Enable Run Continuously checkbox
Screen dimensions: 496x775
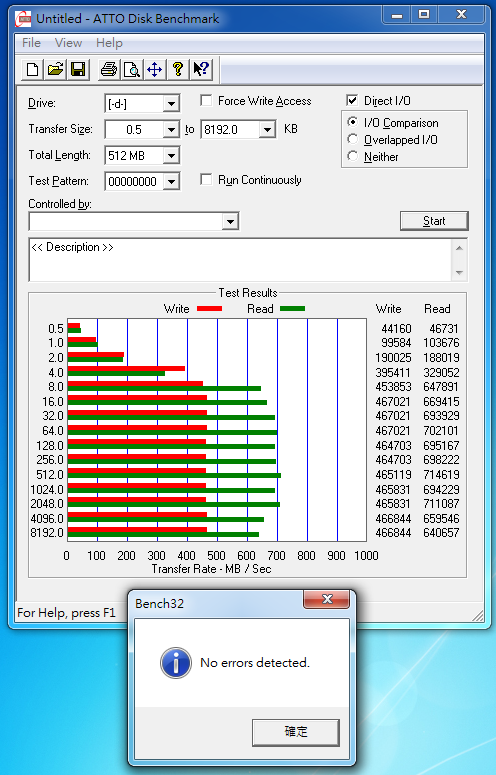(x=206, y=179)
